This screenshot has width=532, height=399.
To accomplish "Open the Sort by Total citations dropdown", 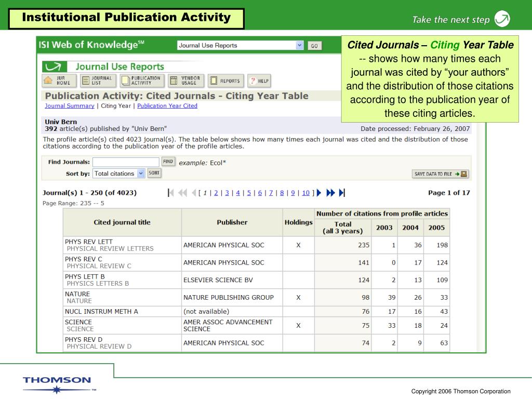I will [x=119, y=174].
